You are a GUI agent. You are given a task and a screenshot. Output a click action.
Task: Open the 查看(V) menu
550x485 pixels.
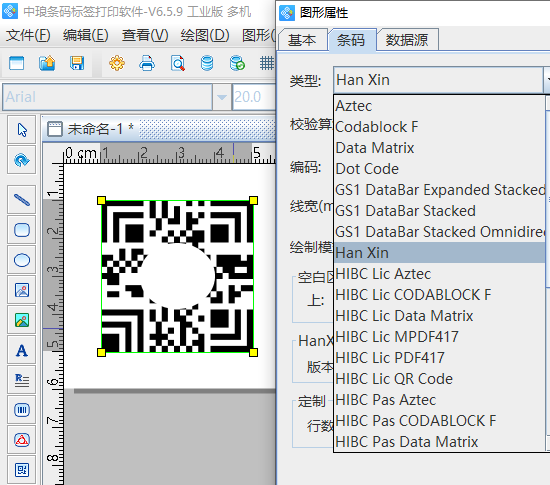[145, 35]
